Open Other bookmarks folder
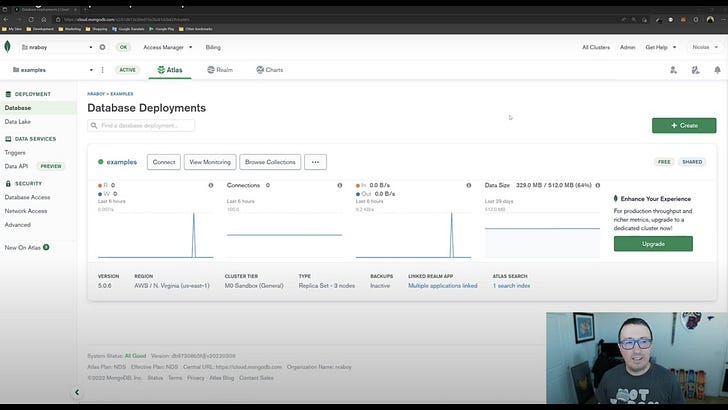This screenshot has height=410, width=728. point(196,29)
